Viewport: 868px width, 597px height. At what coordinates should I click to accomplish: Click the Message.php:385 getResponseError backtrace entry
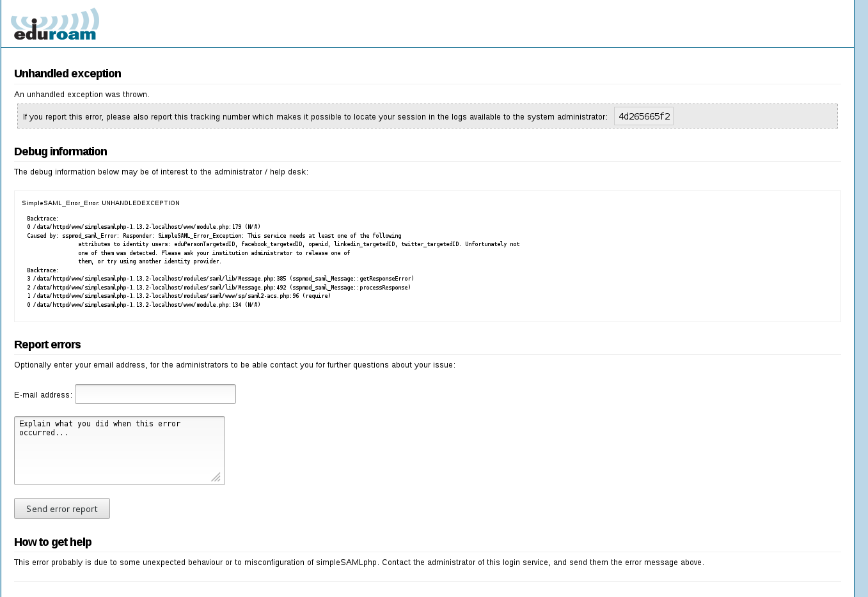click(221, 279)
